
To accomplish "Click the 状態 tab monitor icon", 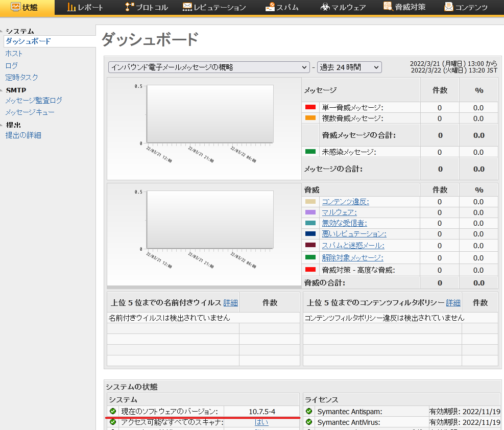I will [15, 7].
